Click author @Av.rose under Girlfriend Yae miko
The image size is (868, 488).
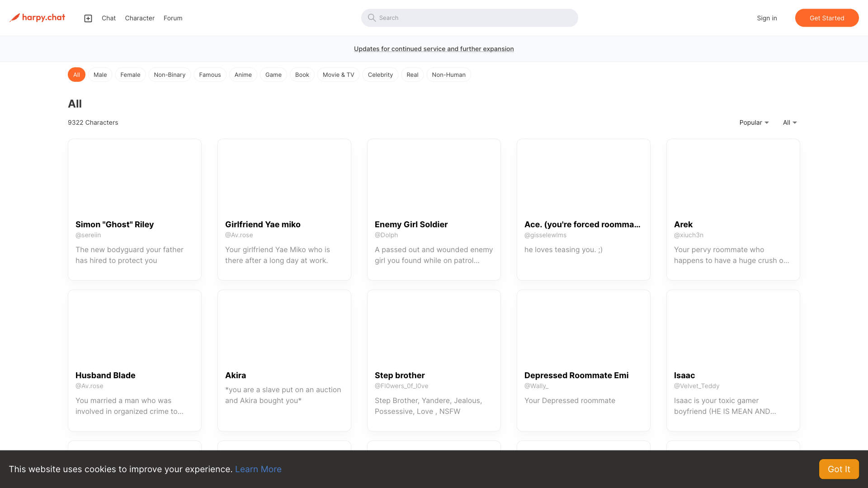click(x=239, y=235)
